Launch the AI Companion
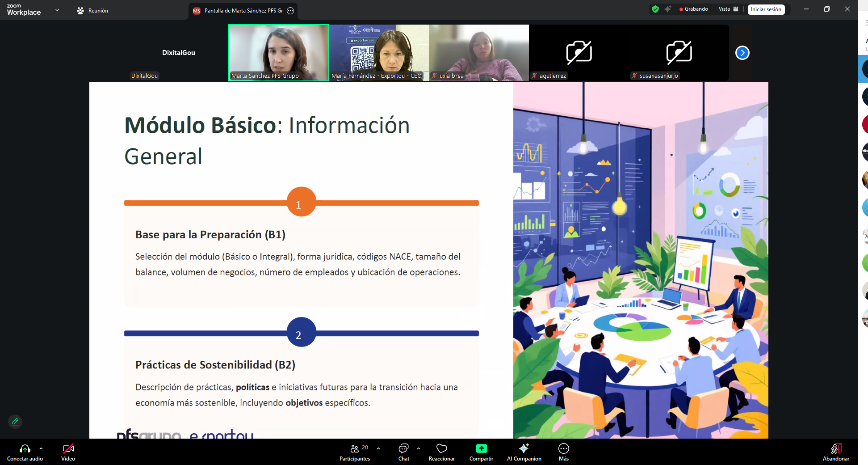868x465 pixels. 524,452
